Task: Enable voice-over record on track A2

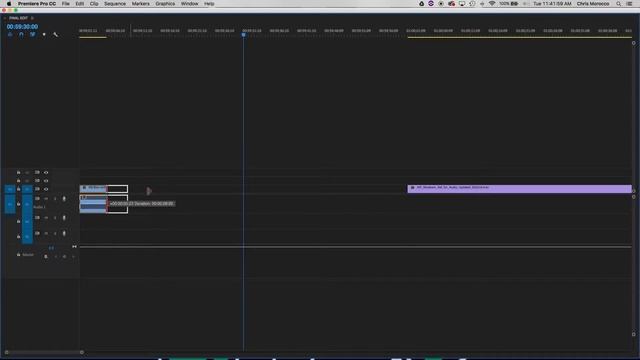Action: pos(64,218)
